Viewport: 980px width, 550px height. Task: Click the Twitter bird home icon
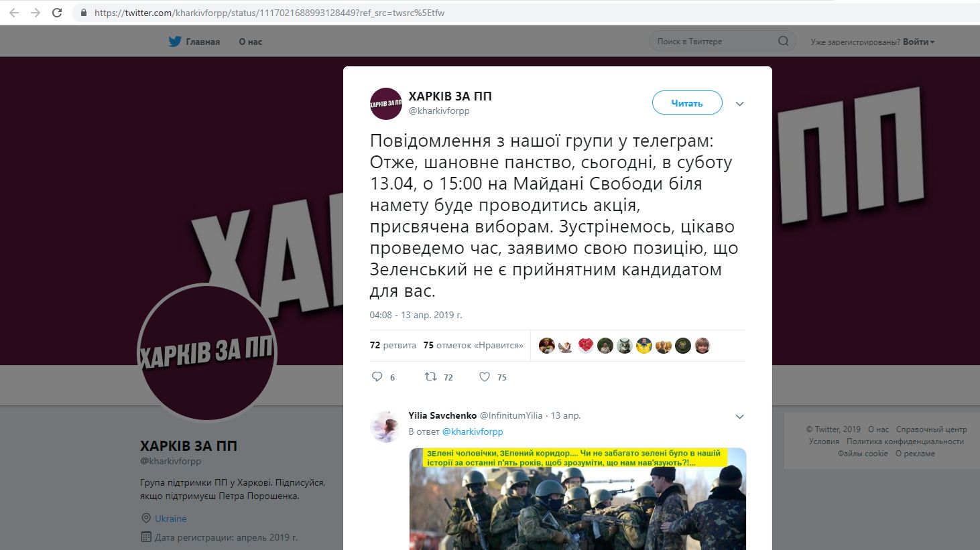tap(175, 42)
